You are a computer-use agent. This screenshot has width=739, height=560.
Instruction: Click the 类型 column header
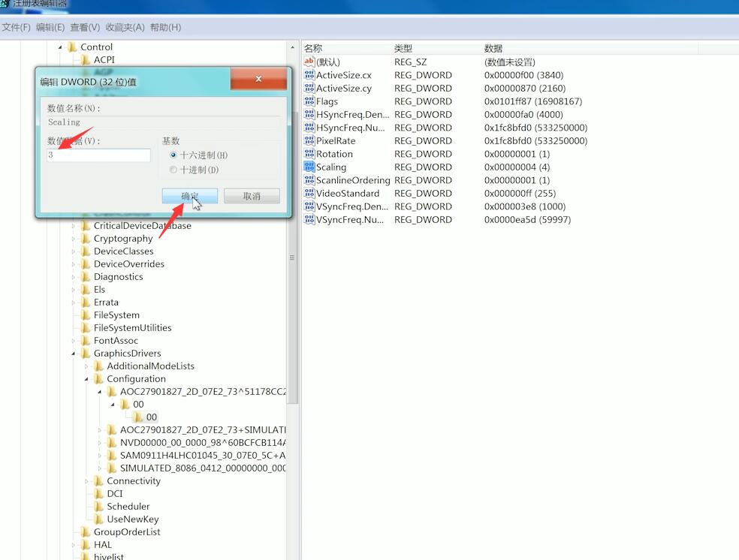point(403,48)
